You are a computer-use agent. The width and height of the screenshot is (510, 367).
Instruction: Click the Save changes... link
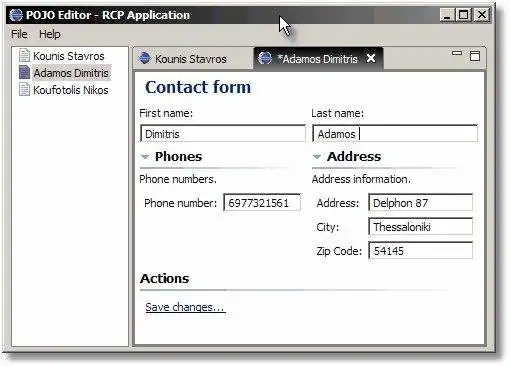[185, 307]
